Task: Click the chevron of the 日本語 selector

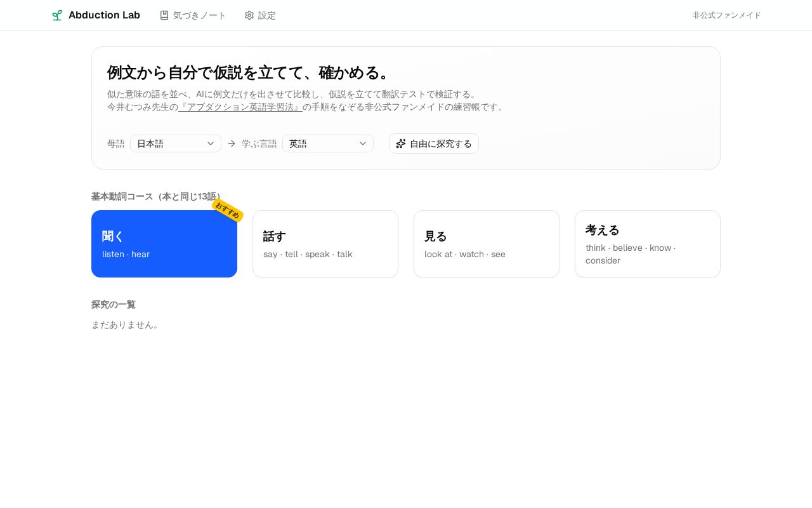Action: tap(211, 144)
